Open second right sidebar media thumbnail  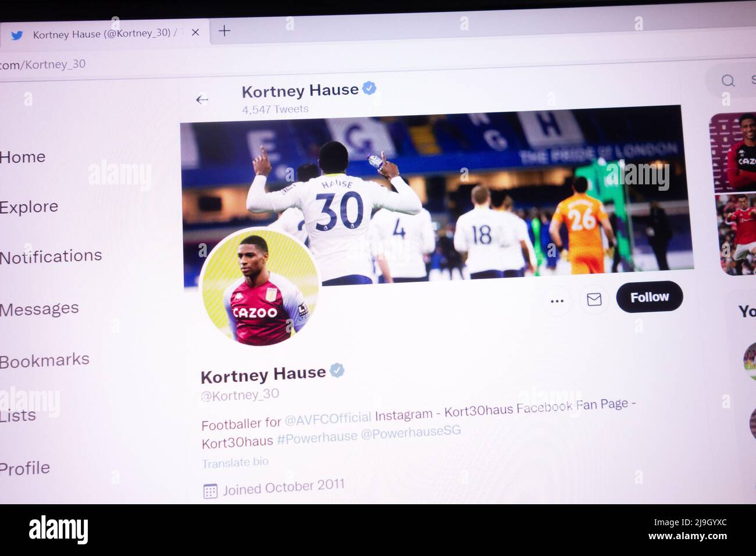tap(736, 234)
